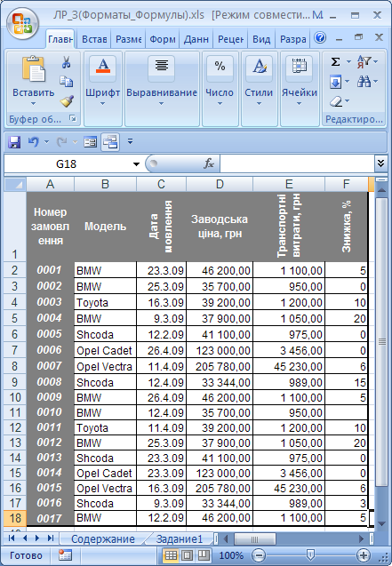Select column D header

tap(220, 184)
